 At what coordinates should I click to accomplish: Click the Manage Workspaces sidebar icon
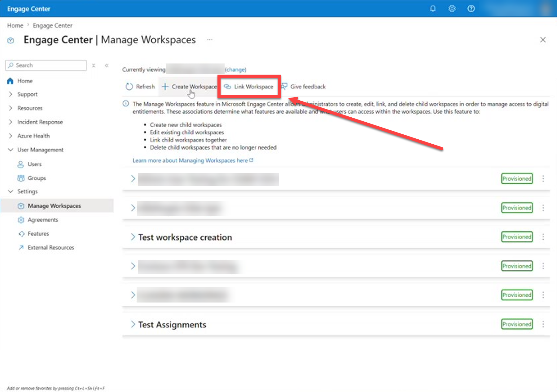pyautogui.click(x=21, y=206)
